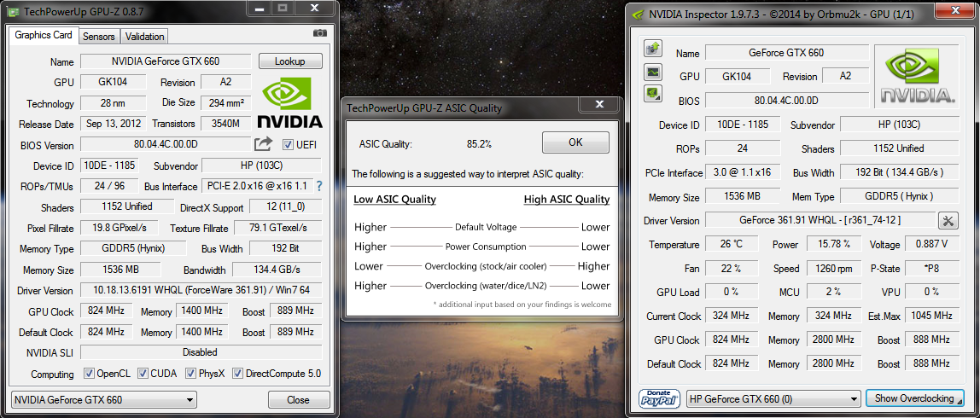Image resolution: width=980 pixels, height=418 pixels.
Task: Click the Mem Type GDDR5 ( Hynix ) value in Inspector
Action: pos(899,195)
